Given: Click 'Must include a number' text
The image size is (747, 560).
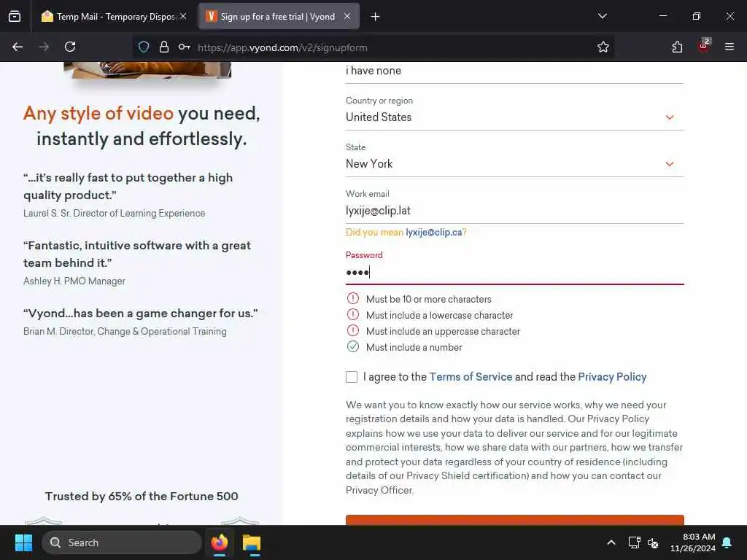Looking at the screenshot, I should click(x=414, y=347).
